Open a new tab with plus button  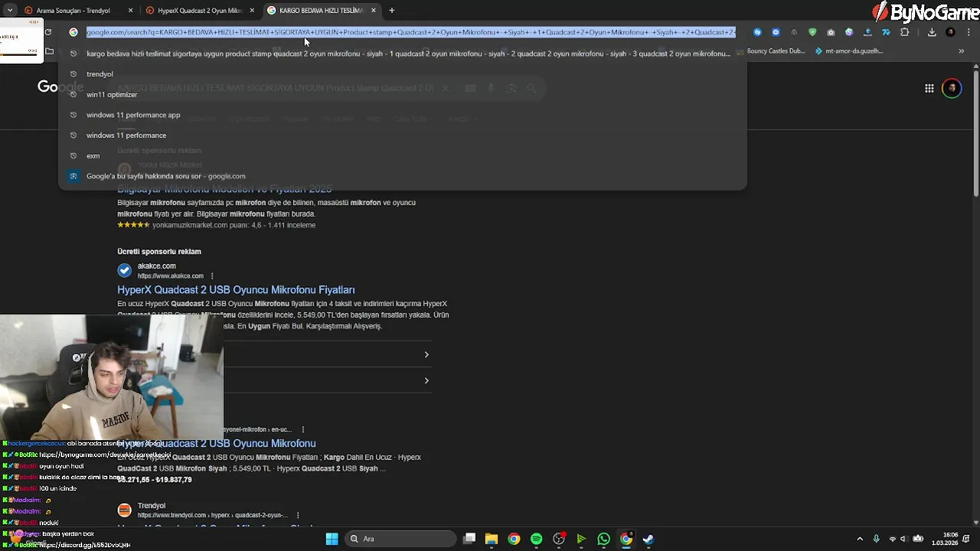[x=391, y=10]
